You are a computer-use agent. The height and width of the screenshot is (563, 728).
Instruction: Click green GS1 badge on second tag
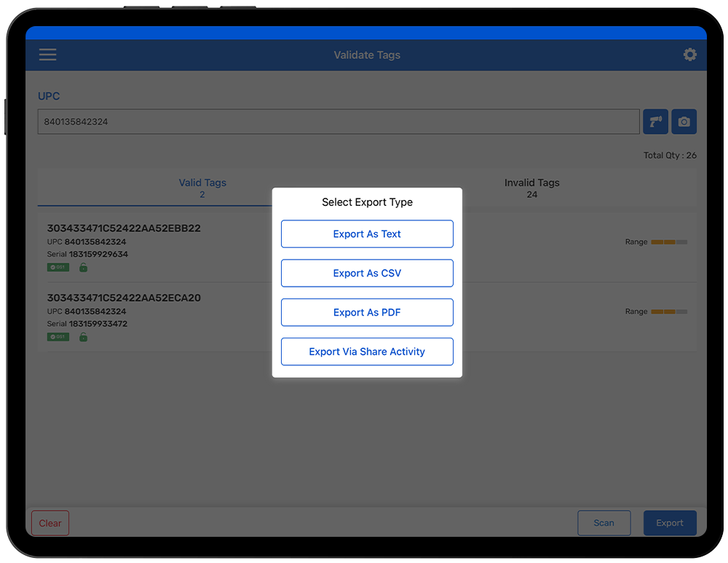[58, 338]
